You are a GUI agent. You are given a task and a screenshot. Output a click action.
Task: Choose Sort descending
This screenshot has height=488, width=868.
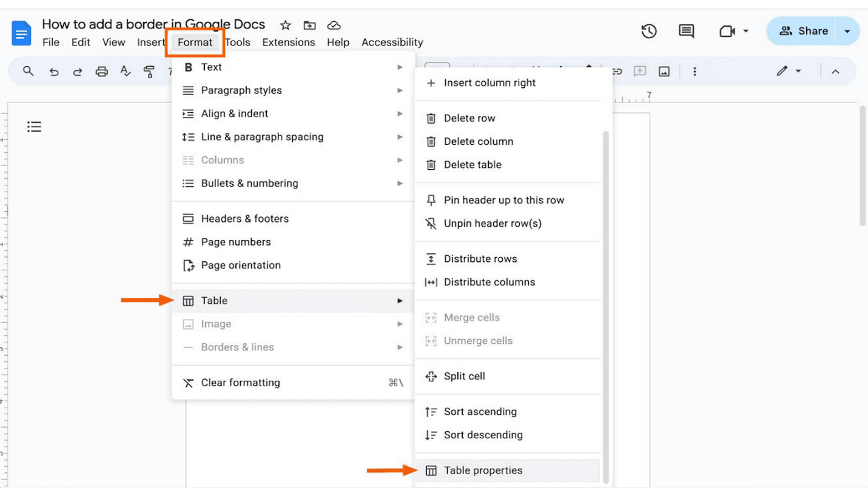[x=508, y=435]
